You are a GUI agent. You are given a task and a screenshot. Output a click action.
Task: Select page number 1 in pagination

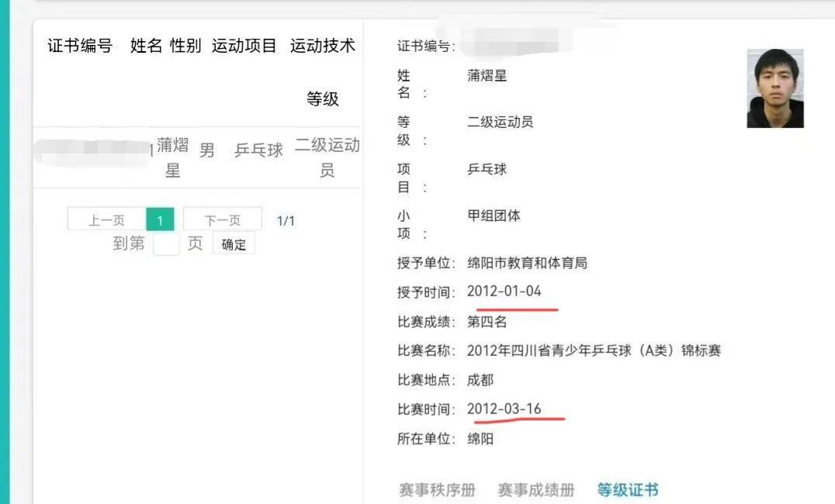click(x=160, y=220)
